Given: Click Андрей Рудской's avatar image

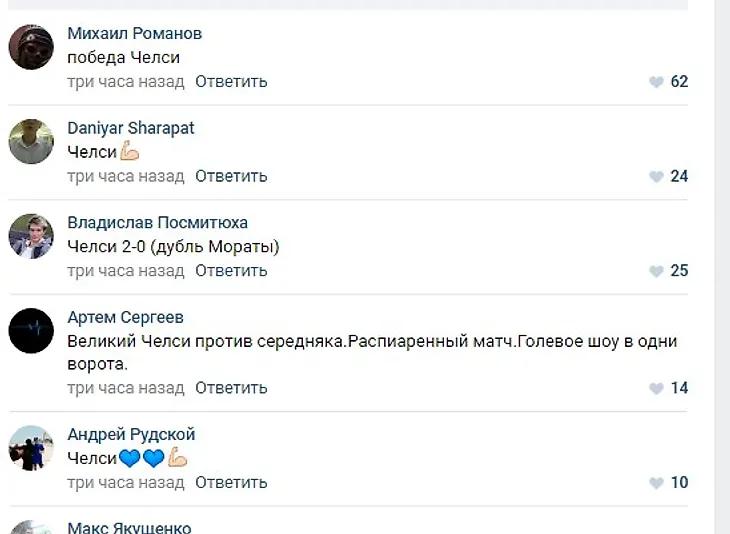Looking at the screenshot, I should pyautogui.click(x=31, y=448).
